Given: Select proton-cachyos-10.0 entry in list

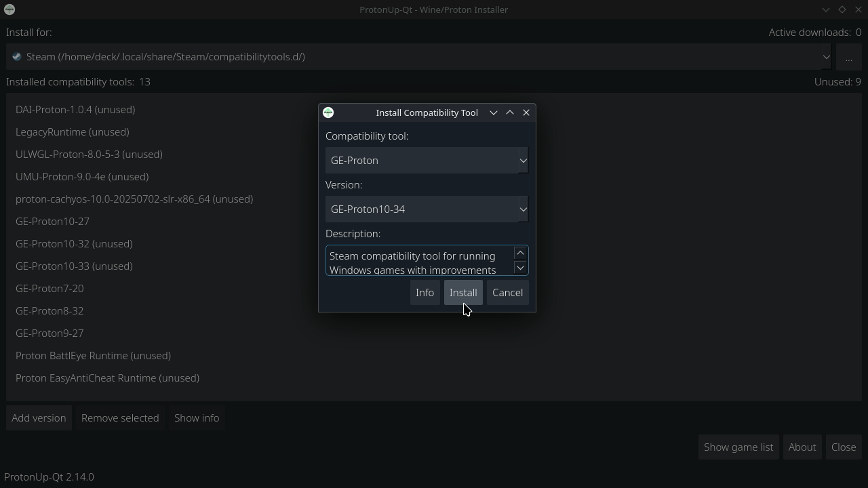Looking at the screenshot, I should (134, 199).
